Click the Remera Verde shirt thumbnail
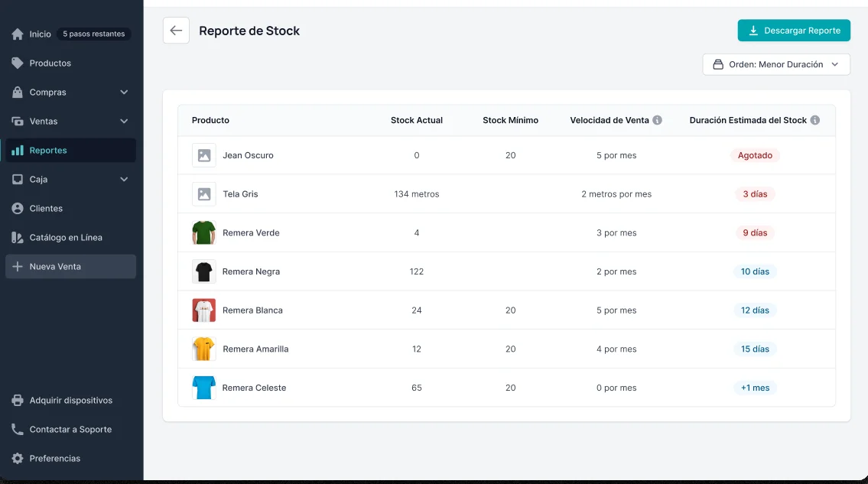 coord(203,232)
